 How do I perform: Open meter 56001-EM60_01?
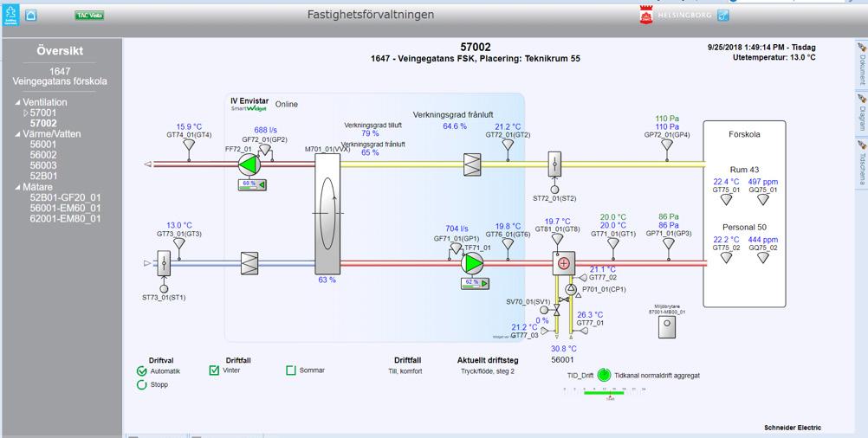(65, 208)
